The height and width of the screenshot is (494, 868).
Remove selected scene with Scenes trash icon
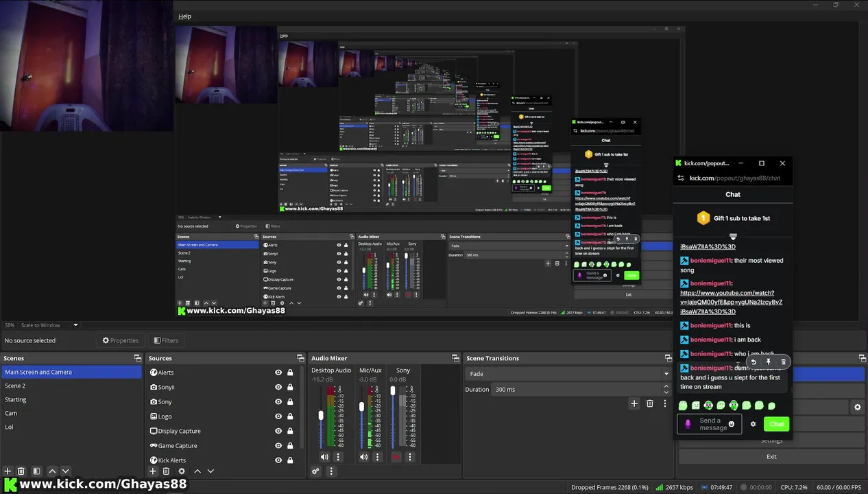point(21,471)
